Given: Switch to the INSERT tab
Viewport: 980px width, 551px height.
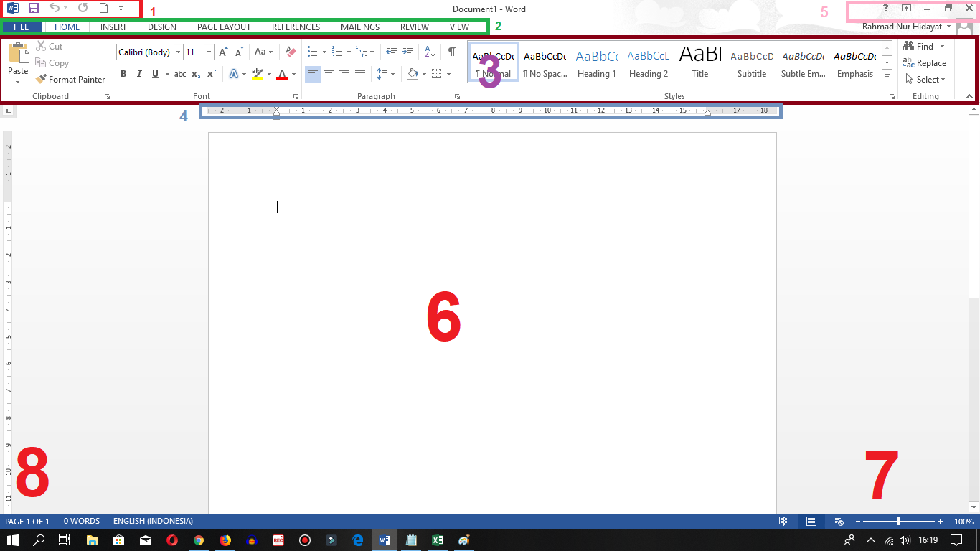Looking at the screenshot, I should pyautogui.click(x=113, y=27).
